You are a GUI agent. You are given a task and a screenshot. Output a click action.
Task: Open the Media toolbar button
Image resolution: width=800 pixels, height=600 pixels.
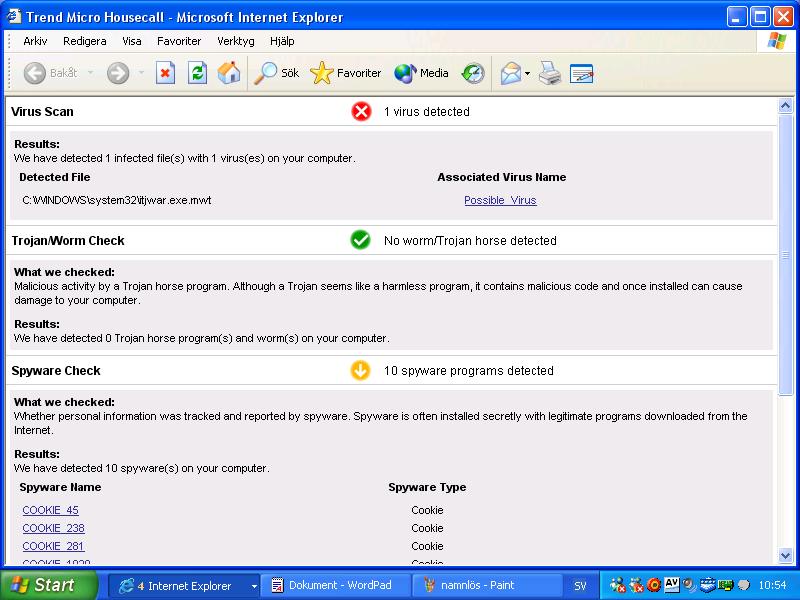click(x=421, y=73)
